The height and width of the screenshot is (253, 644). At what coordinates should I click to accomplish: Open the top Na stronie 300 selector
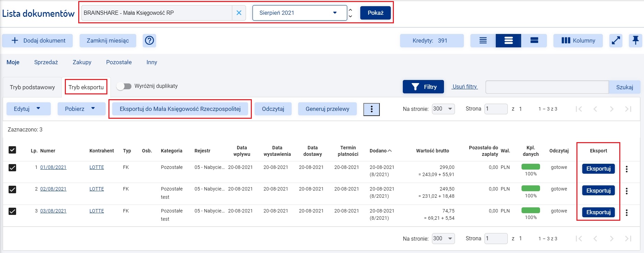click(443, 109)
